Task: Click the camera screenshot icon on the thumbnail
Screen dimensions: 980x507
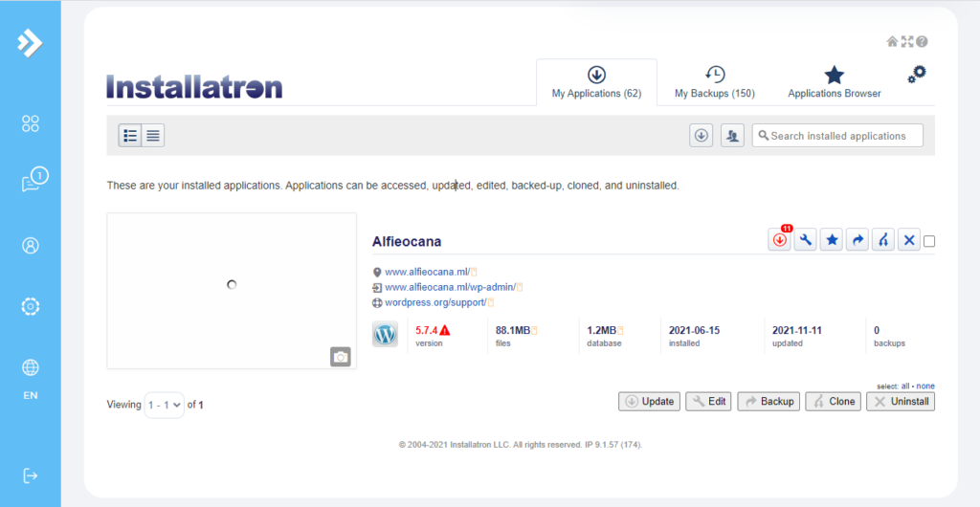Action: pos(341,357)
